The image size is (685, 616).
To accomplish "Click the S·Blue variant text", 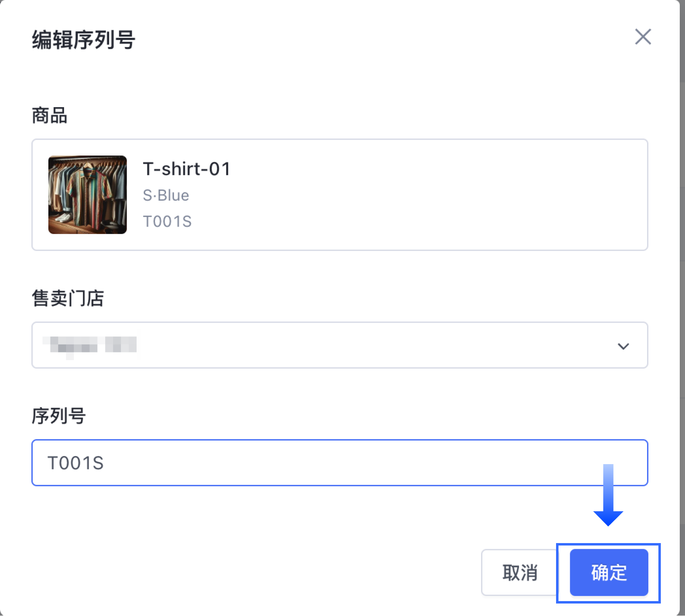I will click(x=166, y=195).
